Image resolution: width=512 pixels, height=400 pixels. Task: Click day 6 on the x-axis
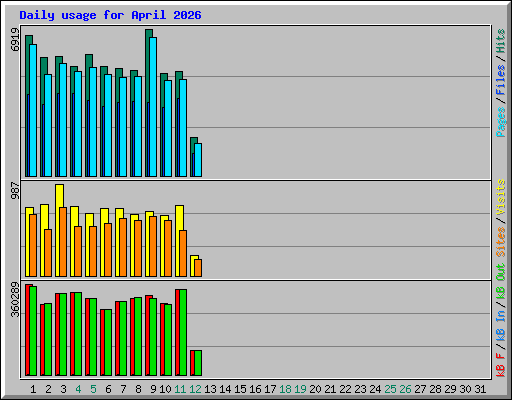point(108,389)
